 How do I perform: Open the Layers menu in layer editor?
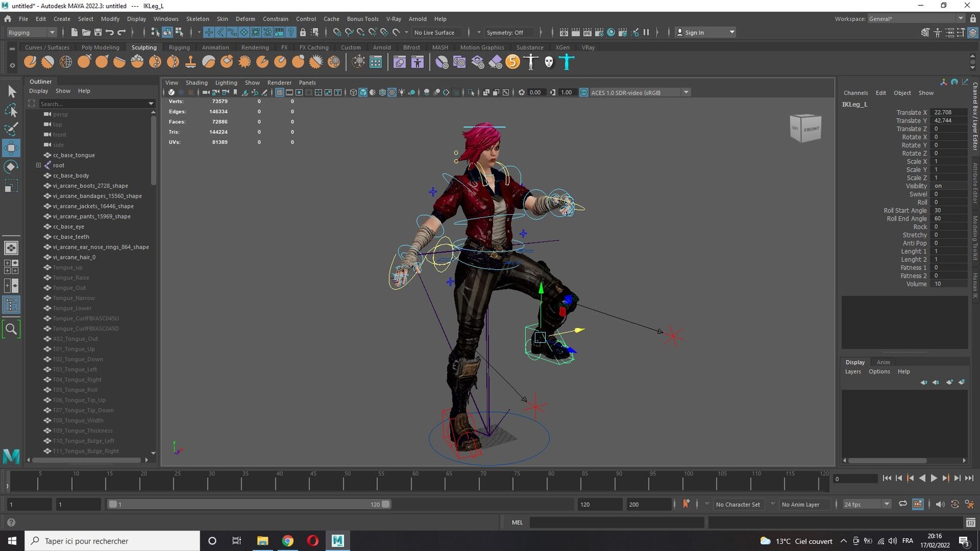[x=853, y=372]
